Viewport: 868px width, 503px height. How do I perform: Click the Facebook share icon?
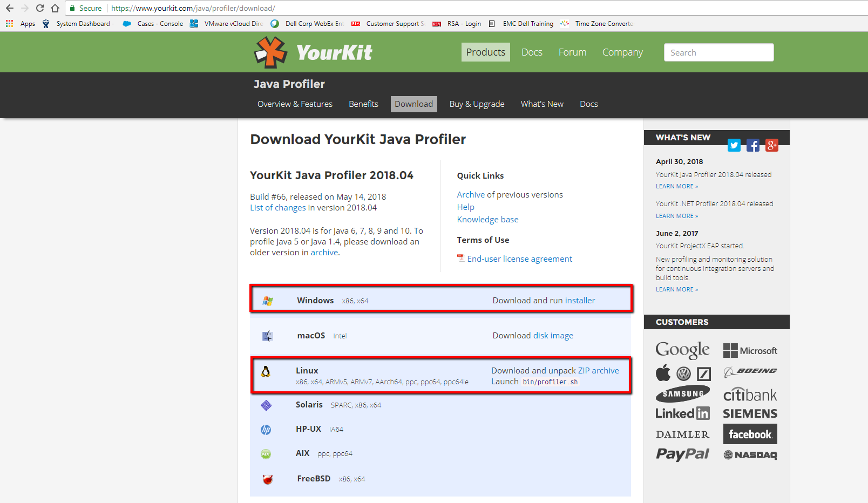[752, 145]
